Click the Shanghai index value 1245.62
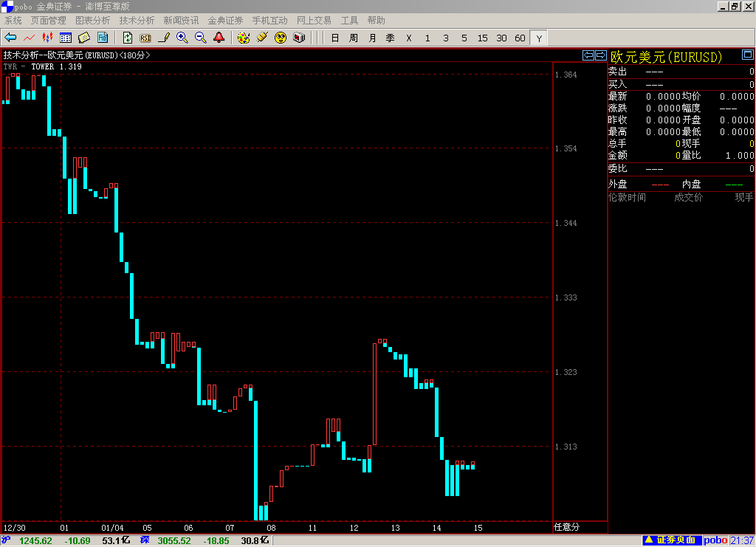Image resolution: width=756 pixels, height=547 pixels. click(35, 541)
